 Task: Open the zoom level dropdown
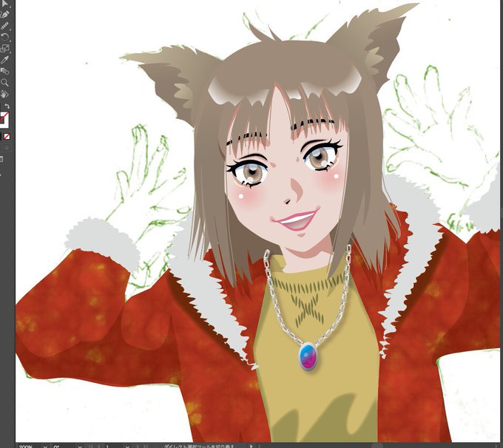45,446
